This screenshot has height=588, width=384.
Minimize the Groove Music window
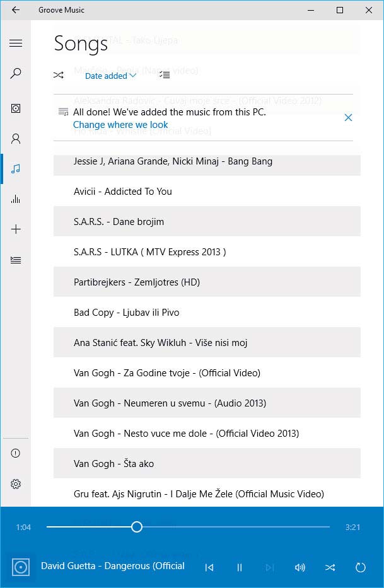tap(311, 10)
